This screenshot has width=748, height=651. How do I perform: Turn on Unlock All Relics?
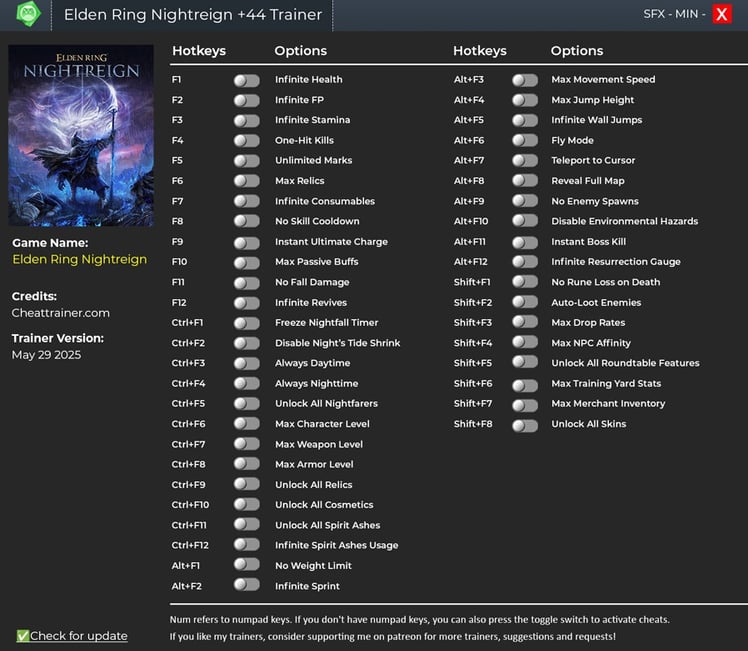coord(247,484)
